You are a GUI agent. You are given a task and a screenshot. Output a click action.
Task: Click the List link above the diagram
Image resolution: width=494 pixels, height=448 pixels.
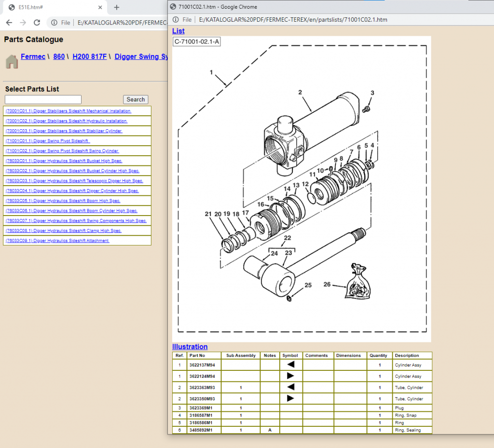click(x=178, y=31)
